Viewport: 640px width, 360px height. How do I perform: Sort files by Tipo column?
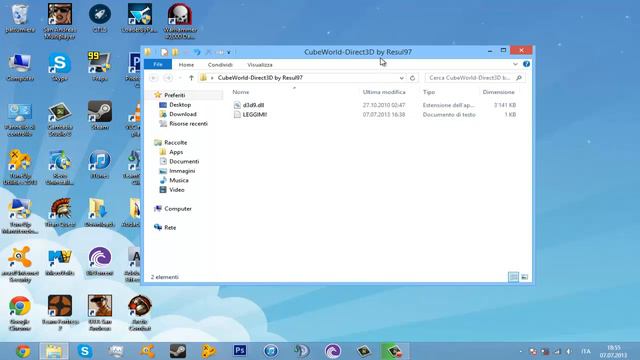[429, 92]
